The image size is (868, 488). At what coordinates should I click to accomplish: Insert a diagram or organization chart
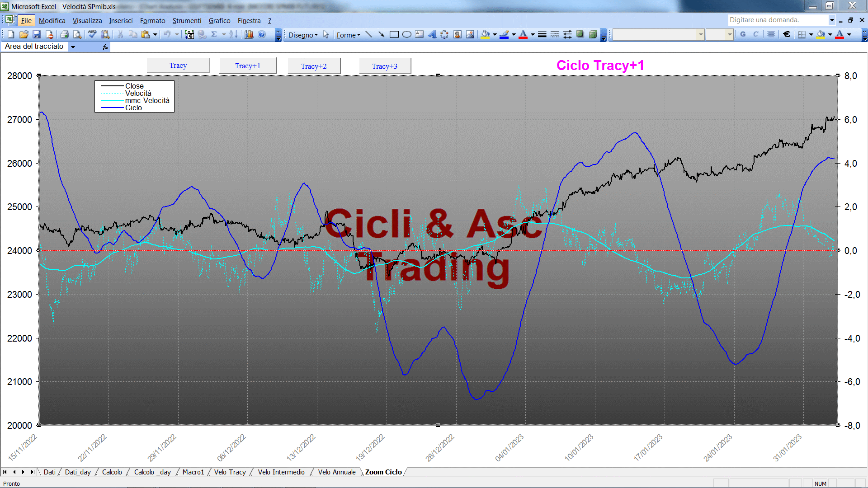[445, 35]
